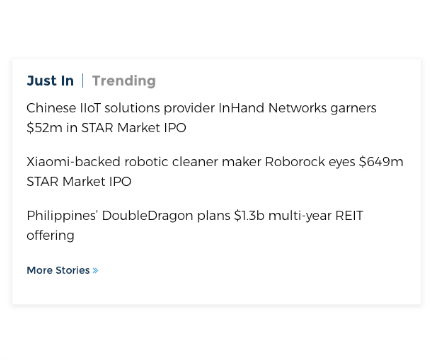Click the '$52m in STAR Market IPO' line
434x361 pixels.
(x=106, y=128)
